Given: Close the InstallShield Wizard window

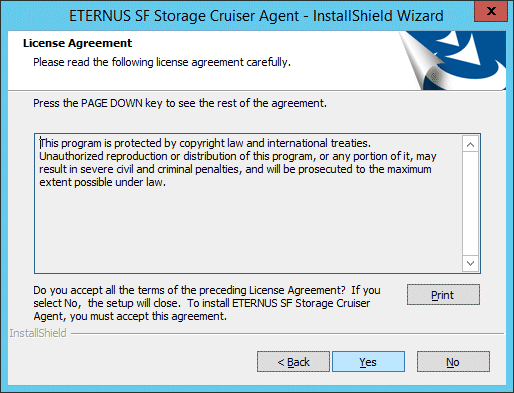Looking at the screenshot, I should point(491,11).
